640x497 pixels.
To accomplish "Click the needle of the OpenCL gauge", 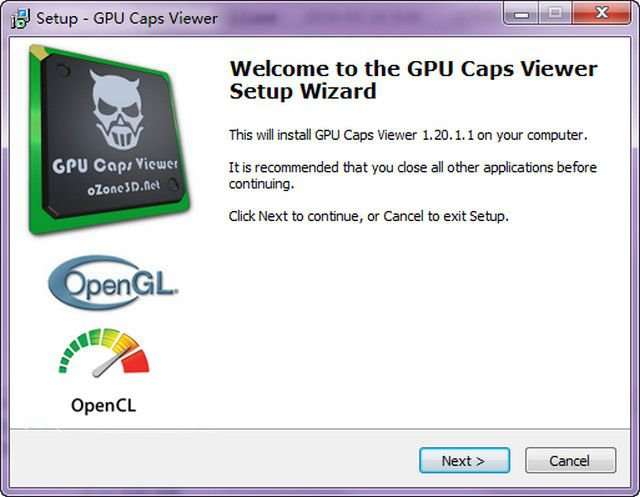I will (113, 363).
